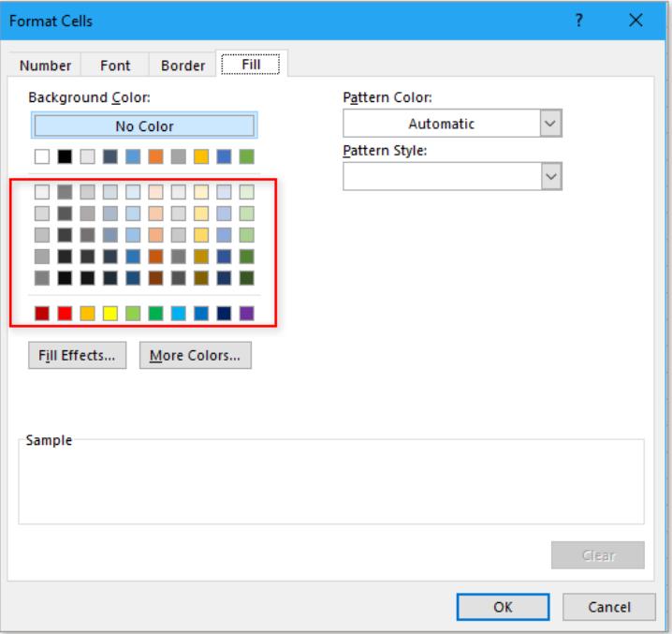Image resolution: width=672 pixels, height=634 pixels.
Task: Expand the Pattern Color dropdown
Action: [550, 124]
